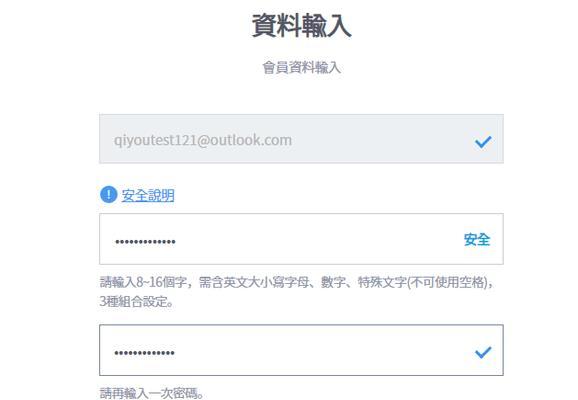Focus the first password input field
Image resolution: width=578 pixels, height=400 pixels.
(301, 239)
